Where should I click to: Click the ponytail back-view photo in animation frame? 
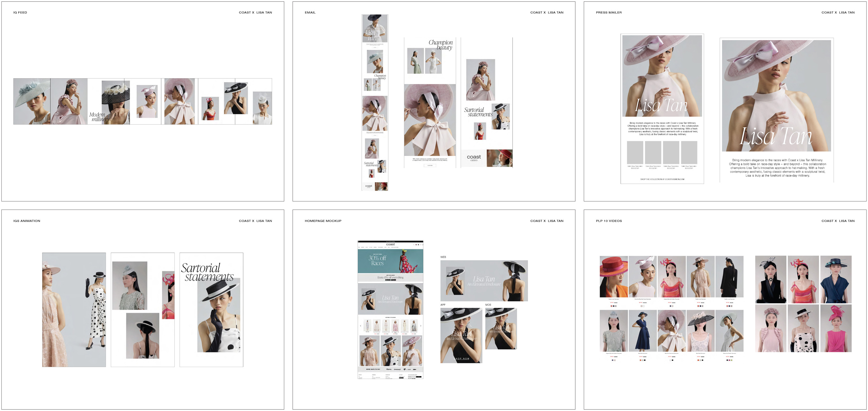(x=143, y=336)
